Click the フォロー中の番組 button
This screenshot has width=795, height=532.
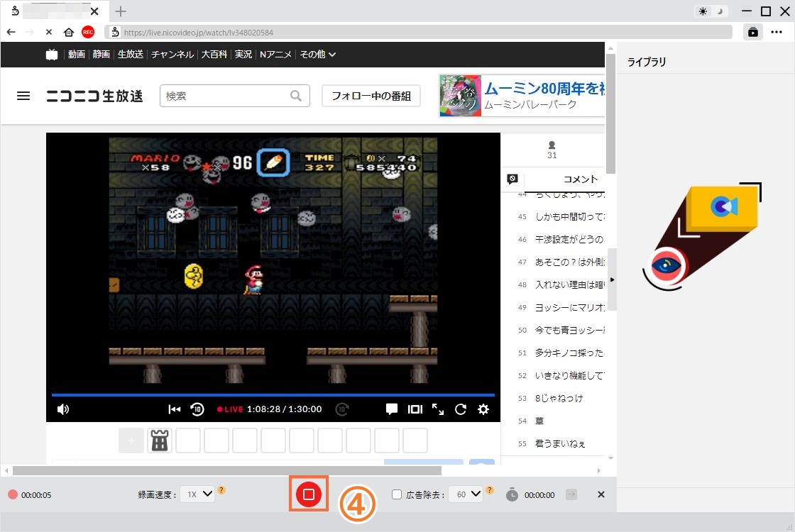(371, 96)
